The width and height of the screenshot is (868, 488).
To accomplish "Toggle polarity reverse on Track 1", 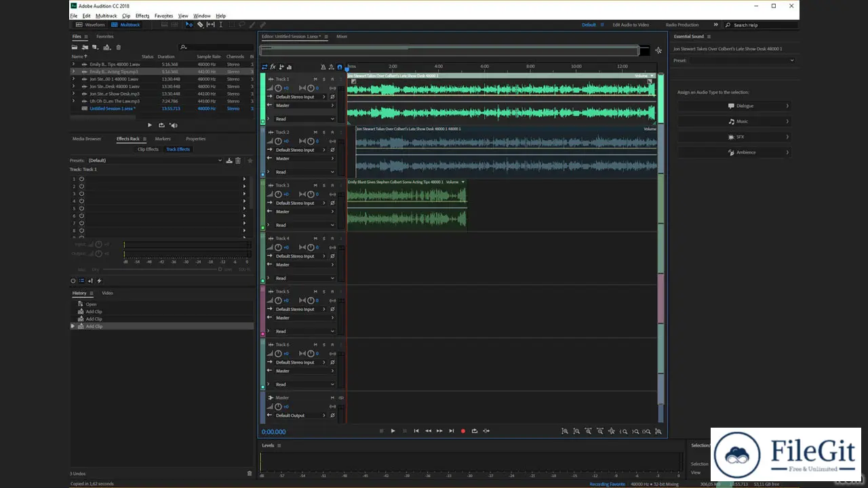I will tap(332, 97).
